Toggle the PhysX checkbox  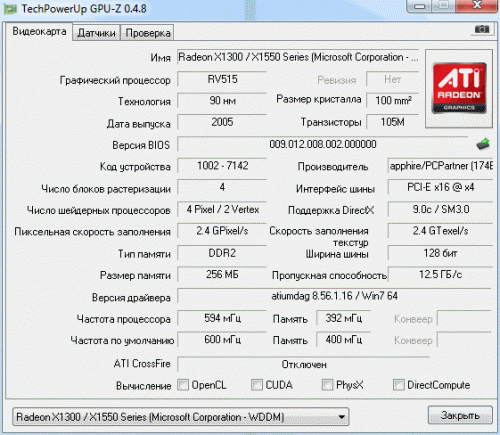tap(327, 385)
